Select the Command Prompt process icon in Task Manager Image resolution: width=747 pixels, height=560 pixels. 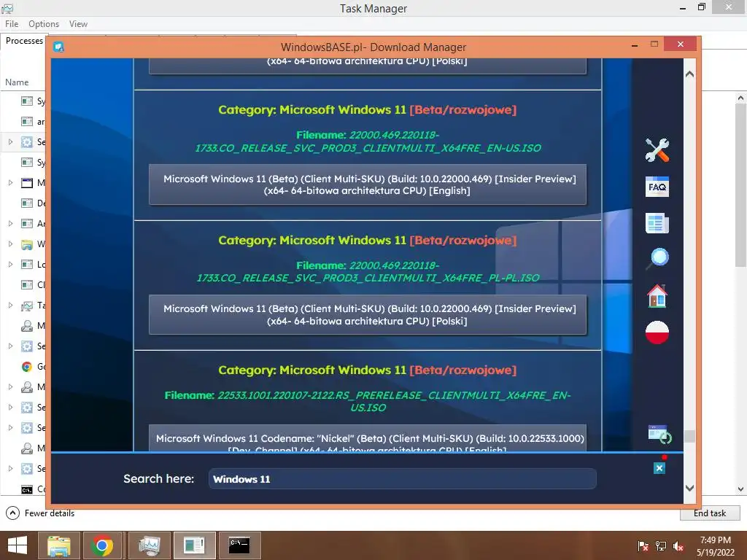[27, 489]
